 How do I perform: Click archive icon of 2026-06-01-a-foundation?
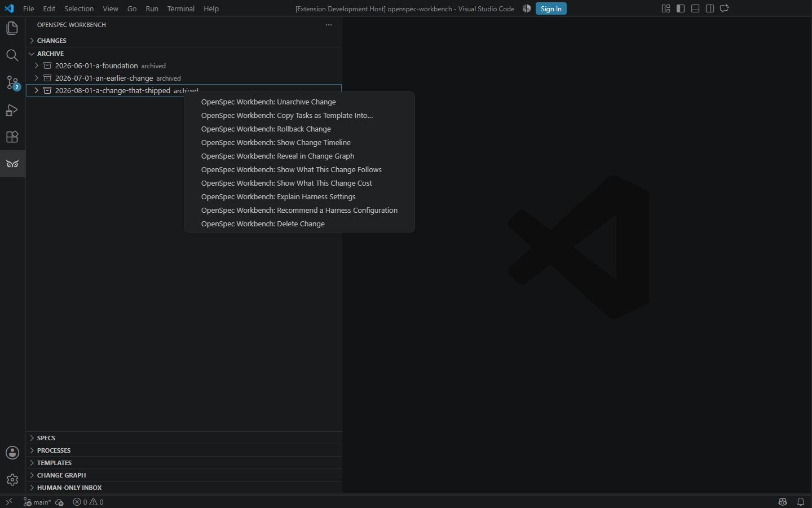click(x=47, y=65)
